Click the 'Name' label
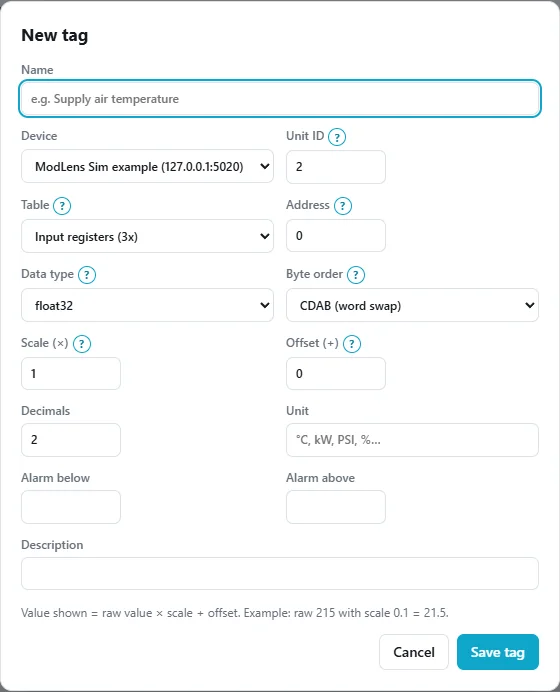Viewport: 560px width, 692px height. (x=37, y=70)
